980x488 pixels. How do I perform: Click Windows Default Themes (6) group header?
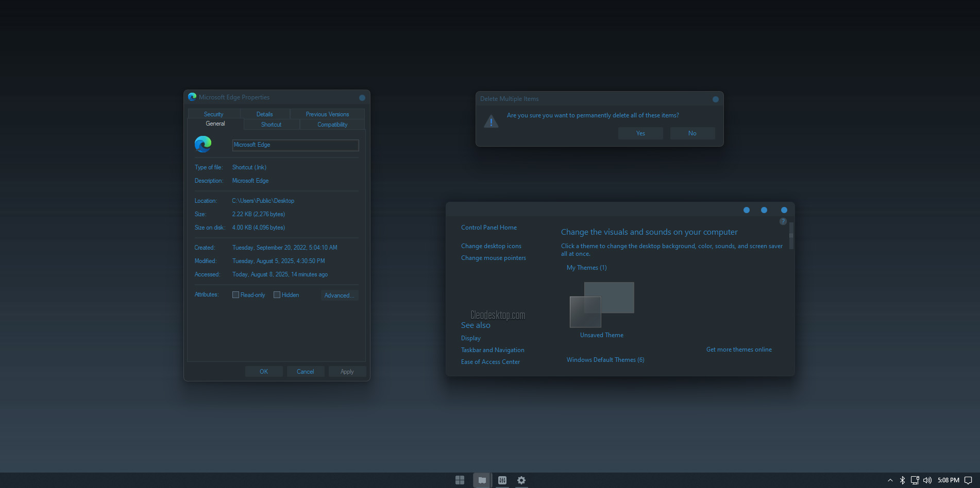(605, 360)
